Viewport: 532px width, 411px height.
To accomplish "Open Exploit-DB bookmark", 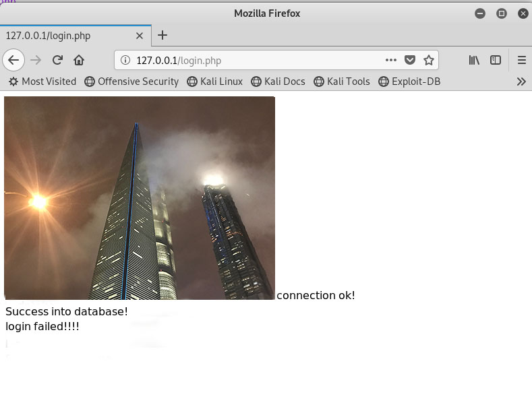I will pos(409,82).
